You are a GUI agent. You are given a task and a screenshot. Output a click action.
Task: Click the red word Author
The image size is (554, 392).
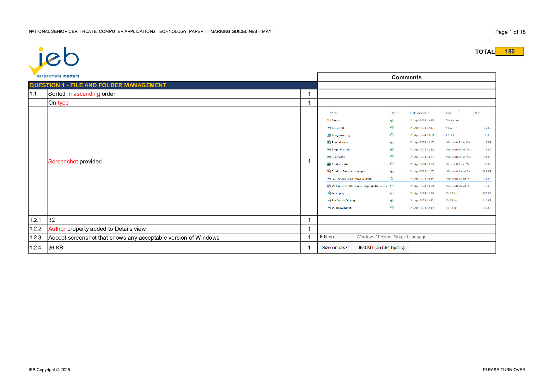[57, 229]
